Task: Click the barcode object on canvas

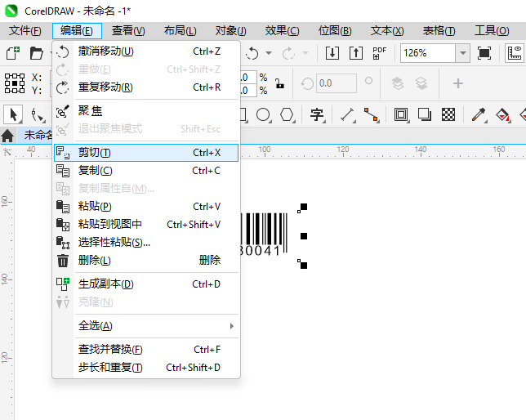Action: pyautogui.click(x=264, y=234)
